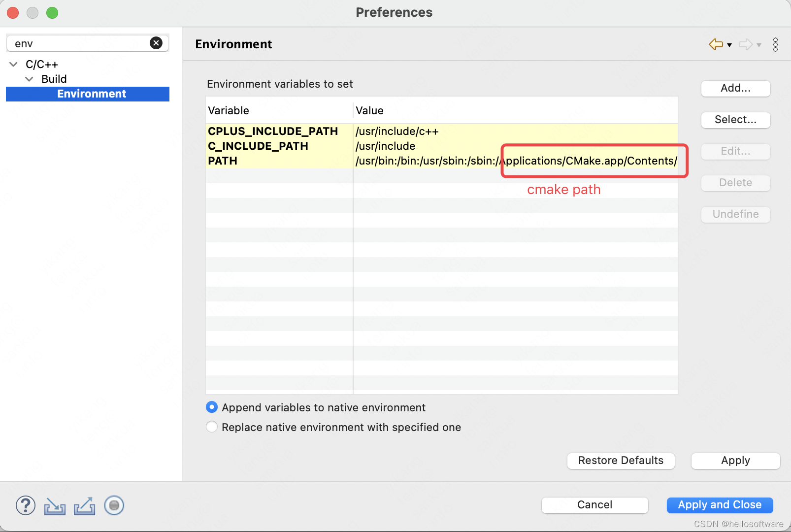Select the C/C++ tree item
Viewport: 791px width, 532px height.
[42, 65]
